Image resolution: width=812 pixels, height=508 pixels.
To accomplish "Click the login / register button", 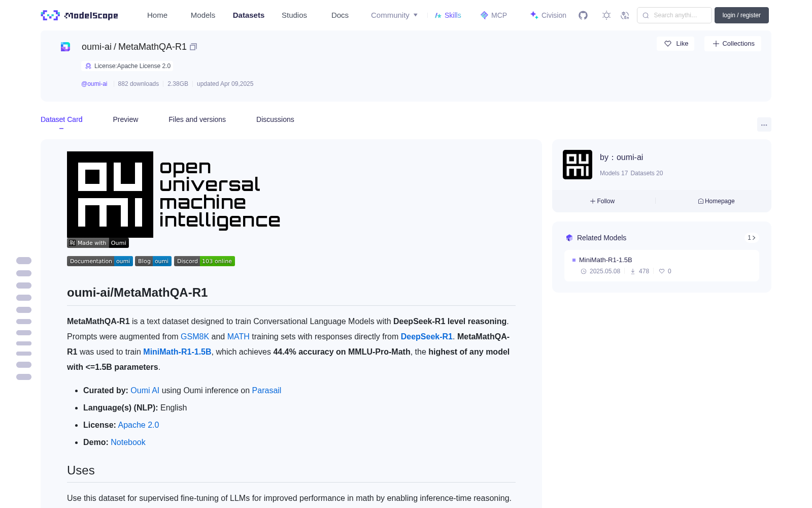I will pos(741,15).
